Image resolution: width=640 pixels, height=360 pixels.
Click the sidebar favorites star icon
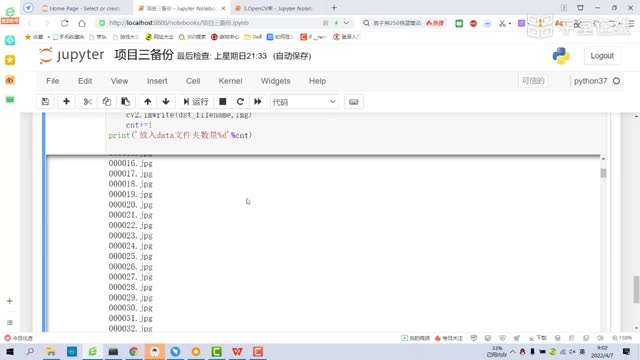(x=10, y=60)
